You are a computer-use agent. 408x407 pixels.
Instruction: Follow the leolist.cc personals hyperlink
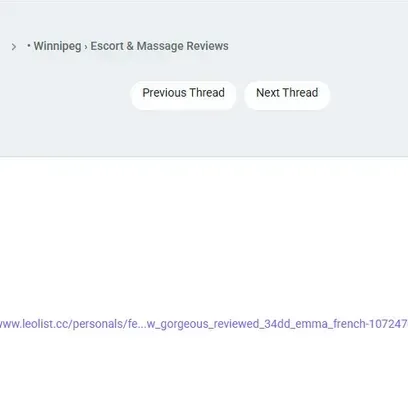click(204, 324)
